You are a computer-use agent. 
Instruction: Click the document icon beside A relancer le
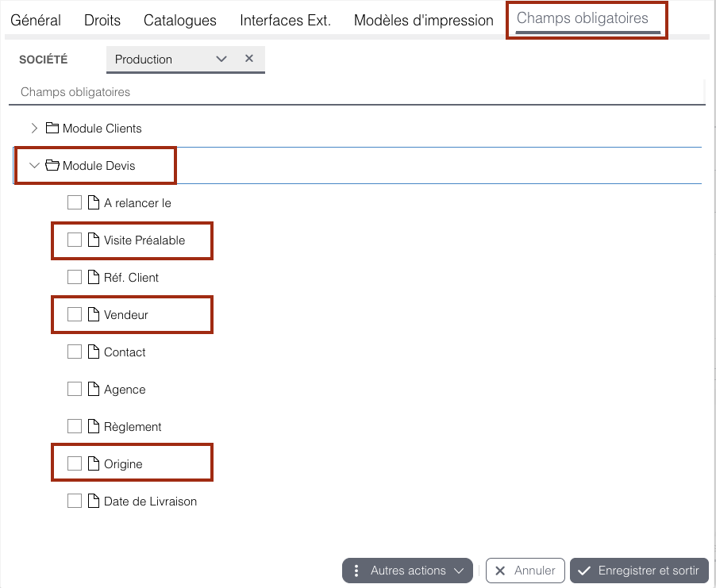[x=94, y=202]
